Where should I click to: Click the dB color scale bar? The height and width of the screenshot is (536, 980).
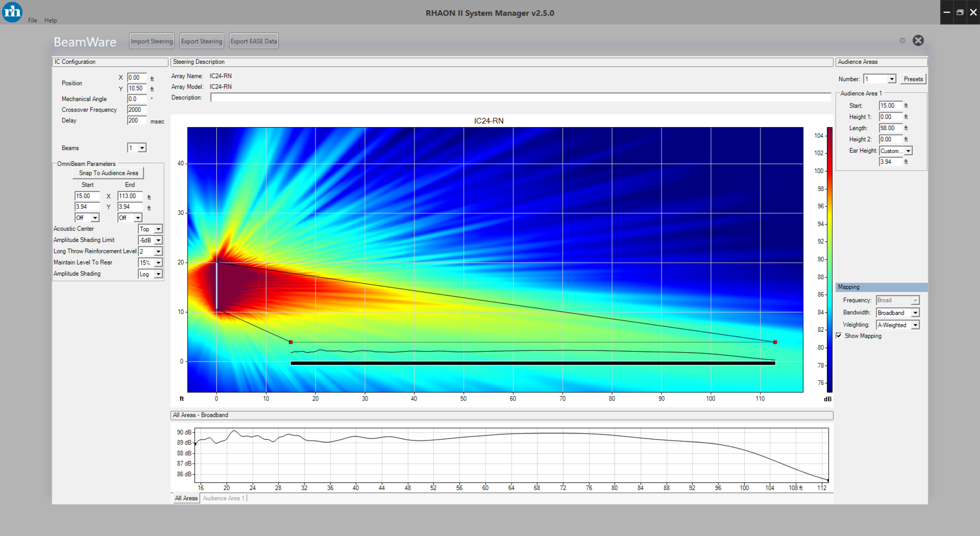829,259
